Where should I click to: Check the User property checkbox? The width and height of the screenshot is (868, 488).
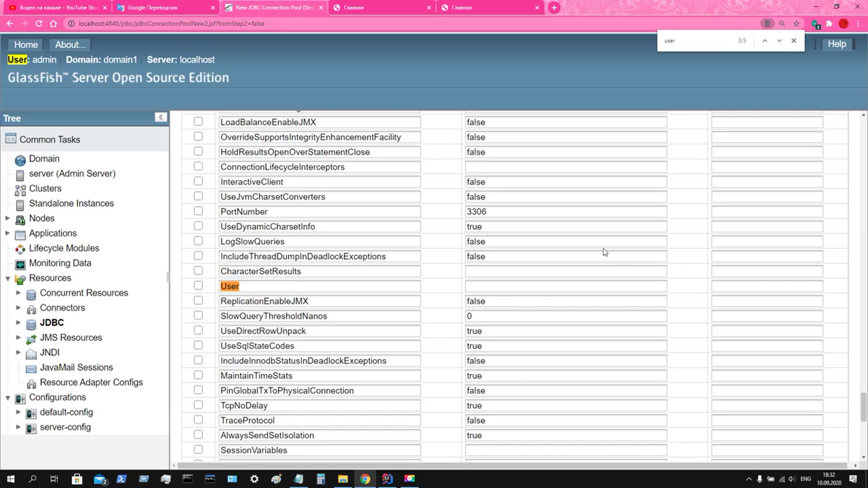coord(198,286)
